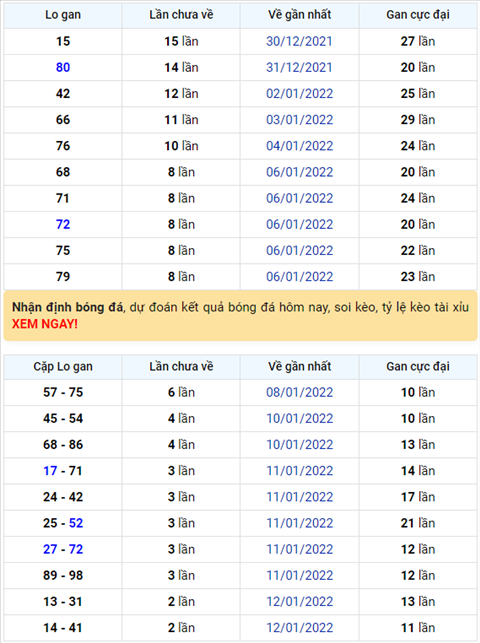Screen dimensions: 480x643
Task: Click Lần chưa về header in first table
Action: click(x=181, y=15)
